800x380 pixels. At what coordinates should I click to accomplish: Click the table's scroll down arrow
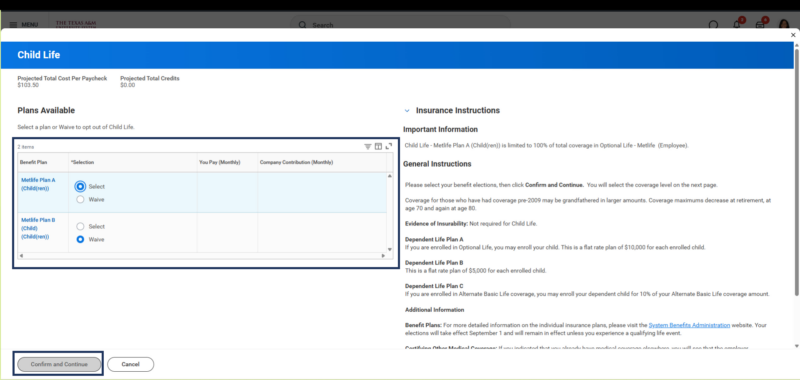(x=390, y=249)
